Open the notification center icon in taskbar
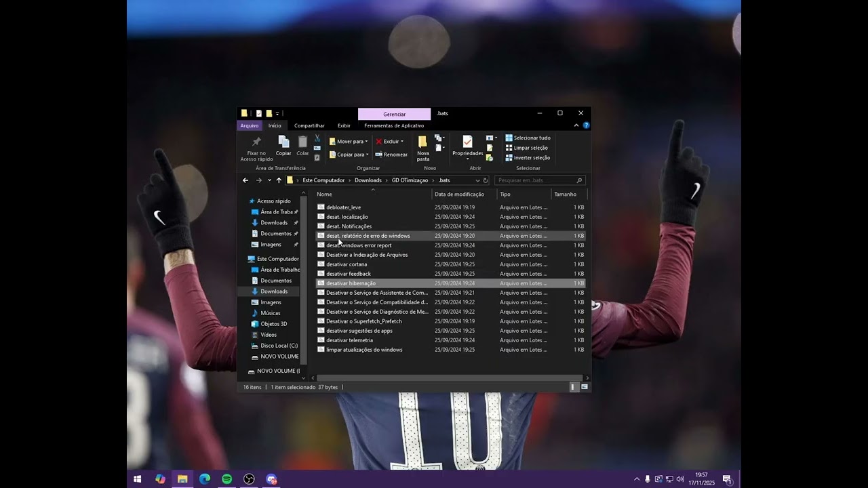This screenshot has height=488, width=868. point(727,479)
